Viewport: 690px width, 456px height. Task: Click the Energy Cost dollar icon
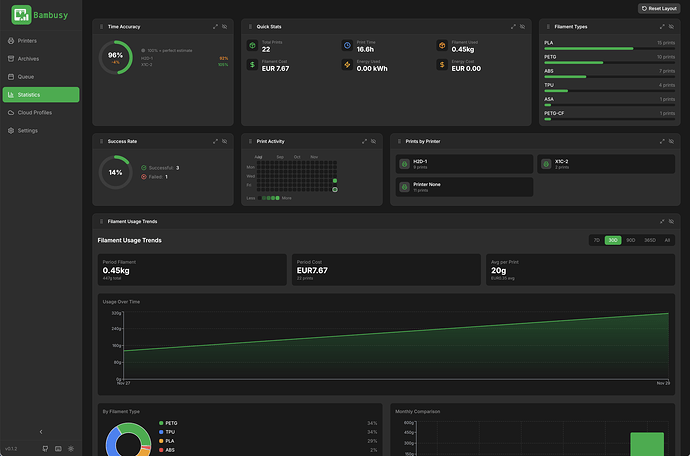[x=442, y=65]
